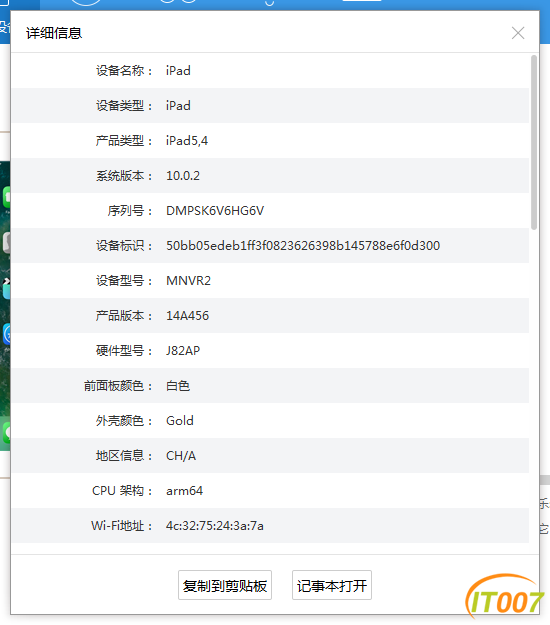This screenshot has height=625, width=550.
Task: Click the Wi-Fi address 4c:32:75:24:3a:7a
Action: pyautogui.click(x=215, y=526)
